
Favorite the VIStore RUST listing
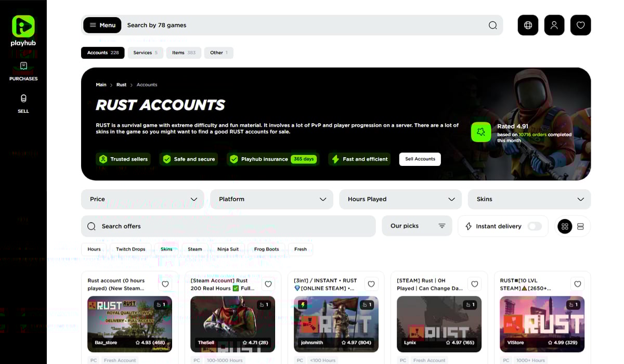click(x=578, y=284)
